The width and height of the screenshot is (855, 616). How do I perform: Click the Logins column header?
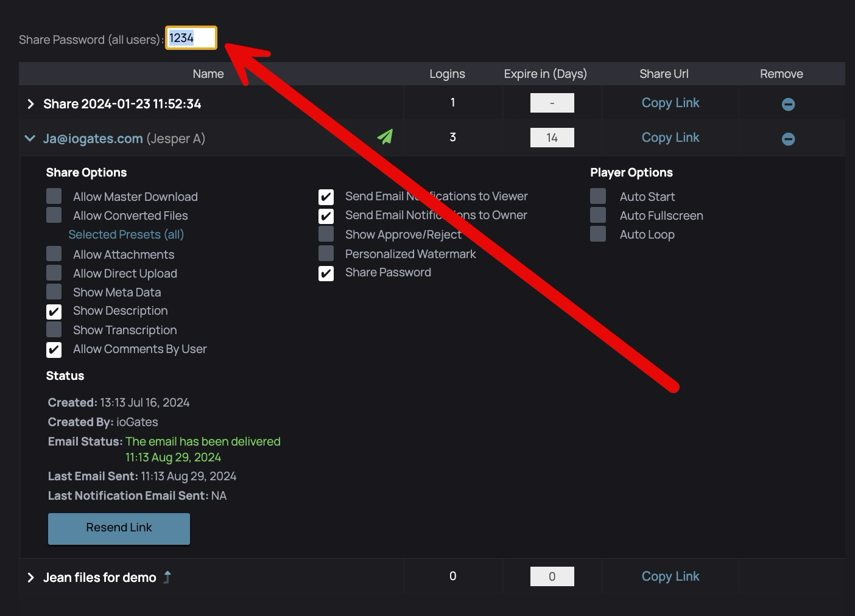[447, 74]
